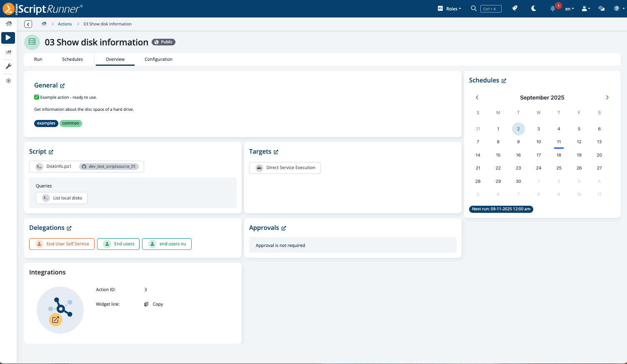Image resolution: width=627 pixels, height=364 pixels.
Task: Click the Actions breadcrumb link
Action: (65, 24)
